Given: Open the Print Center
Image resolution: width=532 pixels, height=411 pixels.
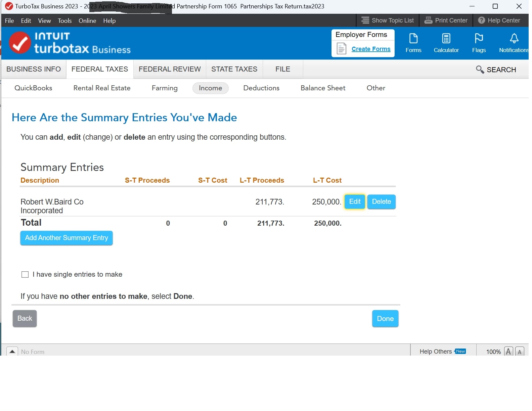Looking at the screenshot, I should tap(446, 20).
